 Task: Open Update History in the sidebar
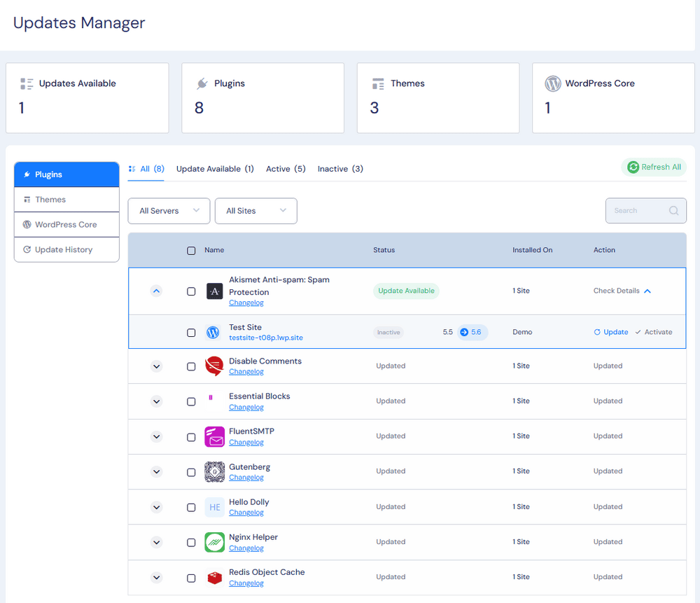pyautogui.click(x=66, y=249)
